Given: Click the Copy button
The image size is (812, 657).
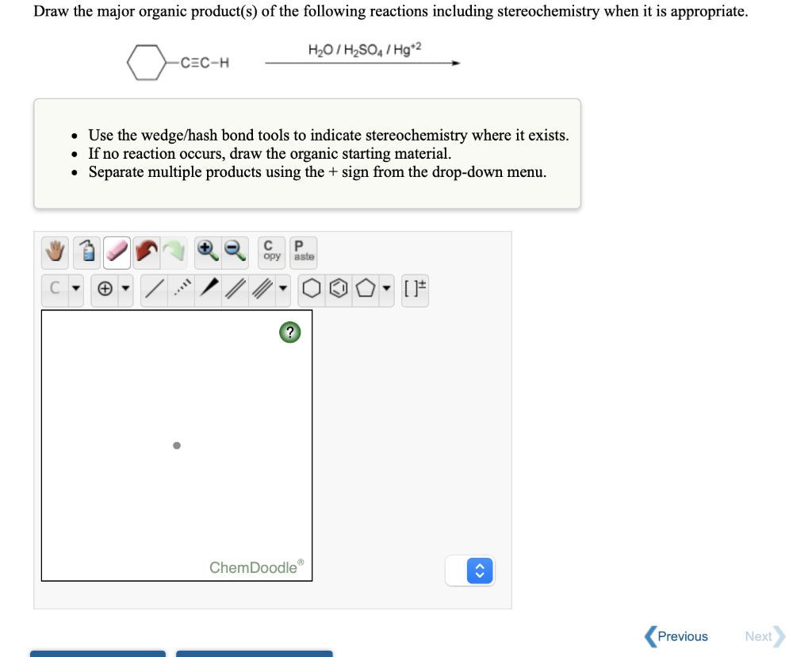Looking at the screenshot, I should [x=271, y=252].
